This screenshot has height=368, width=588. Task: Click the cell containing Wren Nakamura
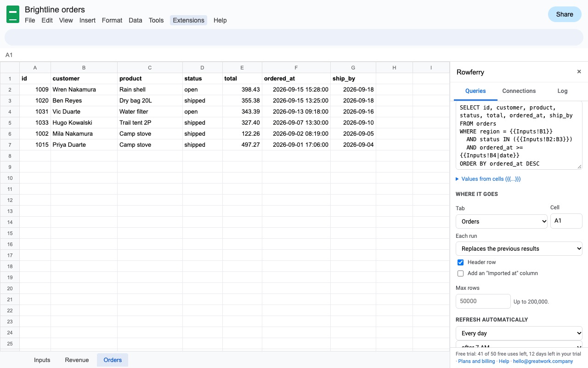[x=84, y=90]
